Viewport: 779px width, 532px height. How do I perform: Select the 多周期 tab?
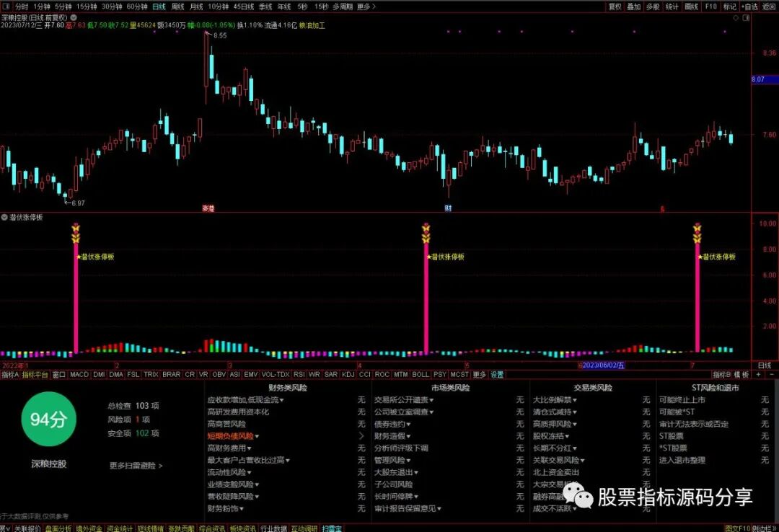pos(343,6)
